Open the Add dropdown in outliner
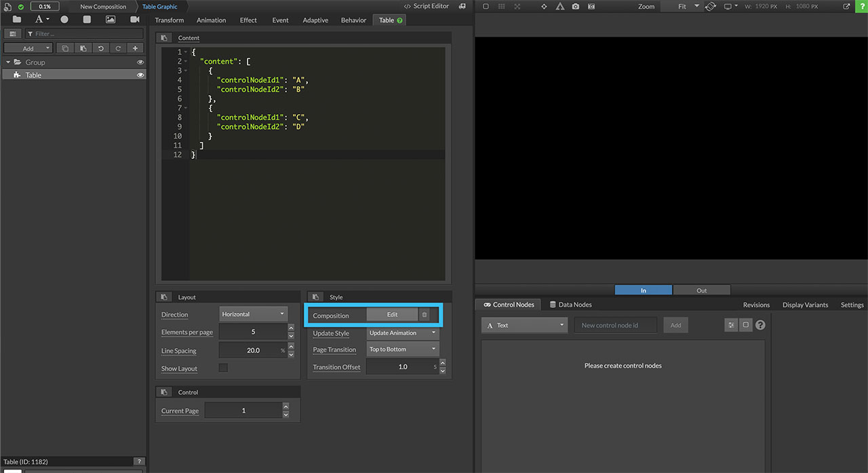 click(28, 48)
